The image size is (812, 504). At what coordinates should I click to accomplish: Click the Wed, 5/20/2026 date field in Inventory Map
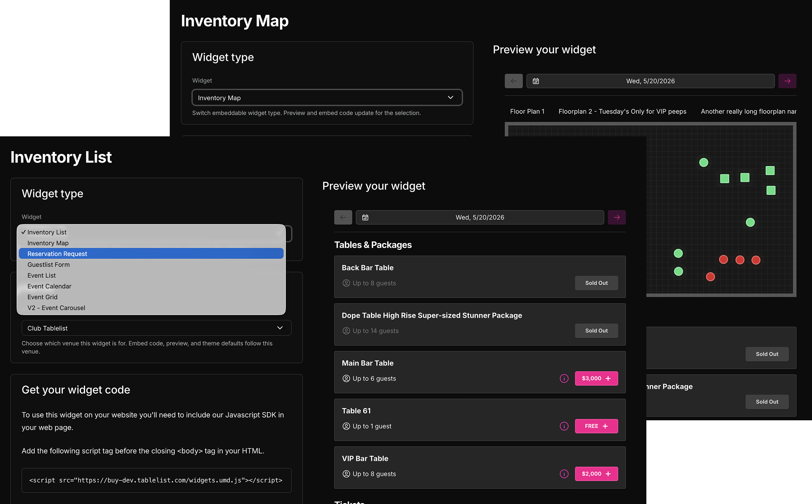pos(650,81)
